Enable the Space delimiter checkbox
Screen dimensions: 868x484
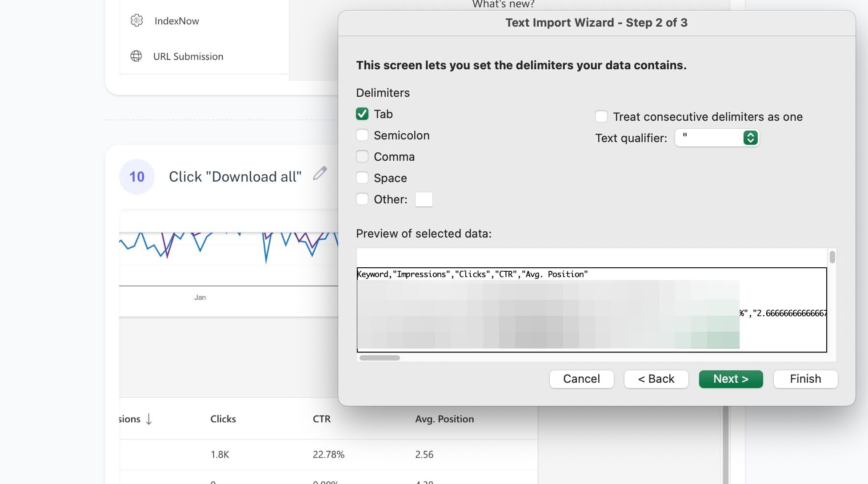pyautogui.click(x=362, y=178)
